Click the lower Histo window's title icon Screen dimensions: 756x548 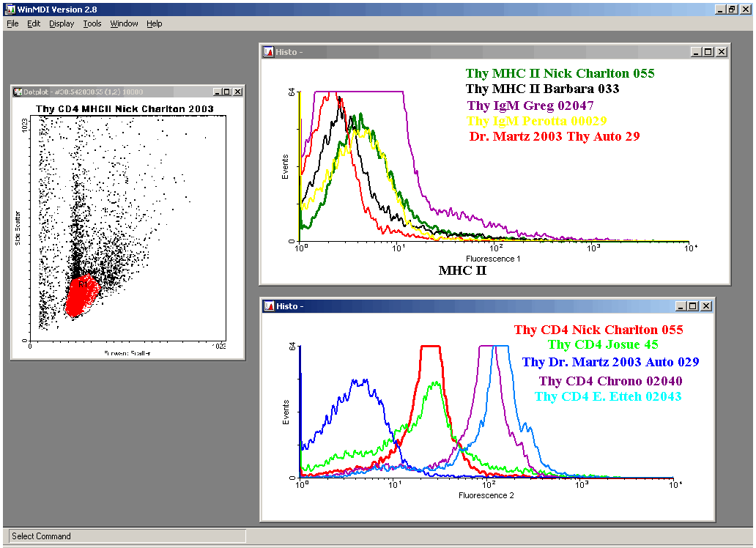(x=268, y=306)
